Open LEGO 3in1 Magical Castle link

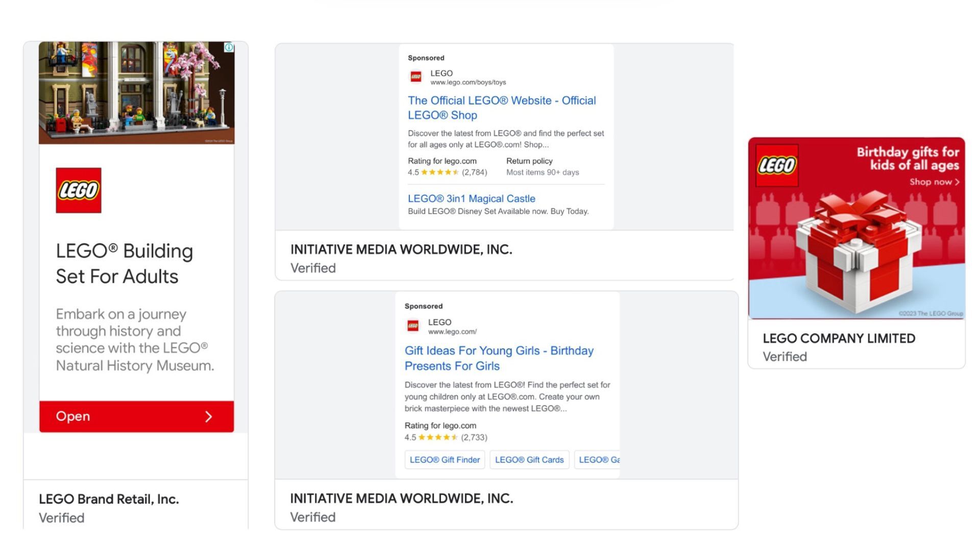471,198
